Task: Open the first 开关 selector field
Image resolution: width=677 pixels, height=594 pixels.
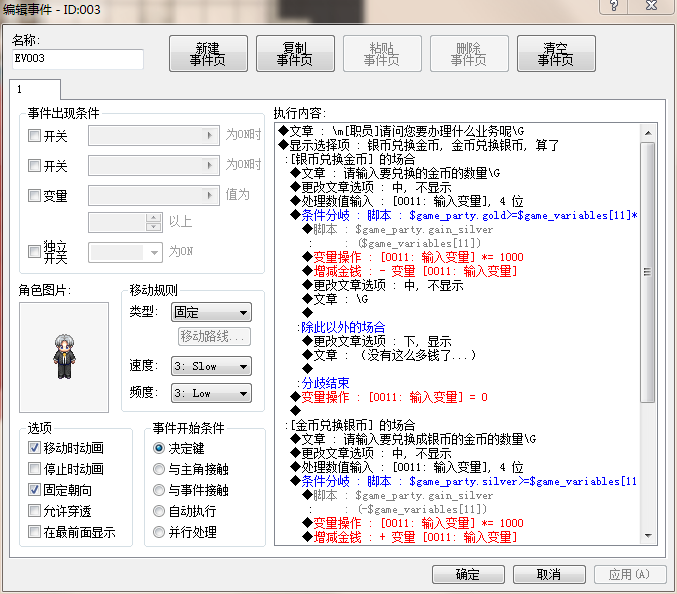Action: pyautogui.click(x=154, y=136)
